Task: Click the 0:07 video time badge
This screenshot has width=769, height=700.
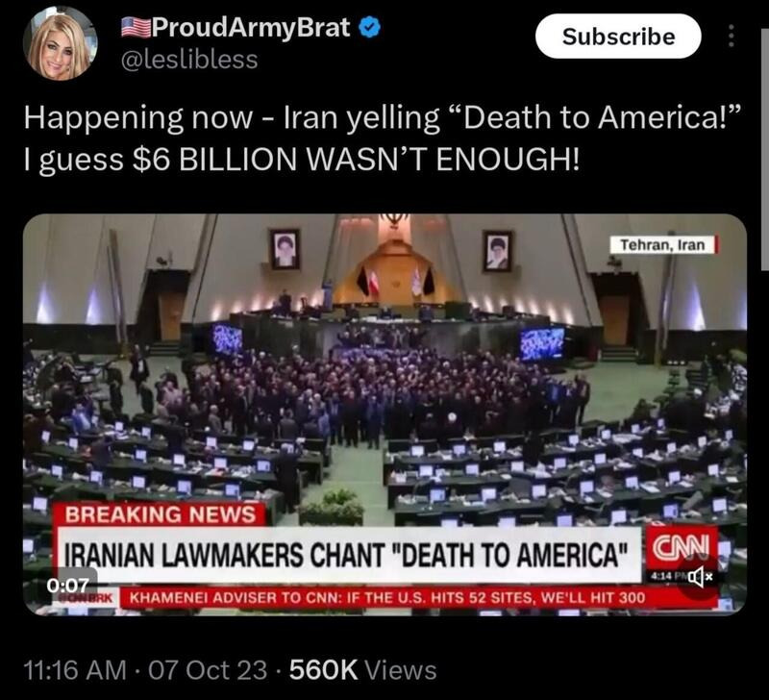Action: 67,585
